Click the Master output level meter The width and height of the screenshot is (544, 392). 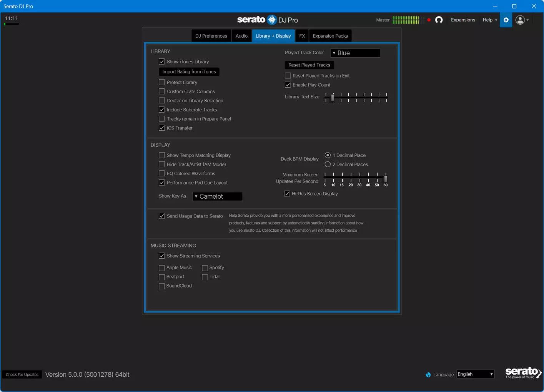point(406,20)
